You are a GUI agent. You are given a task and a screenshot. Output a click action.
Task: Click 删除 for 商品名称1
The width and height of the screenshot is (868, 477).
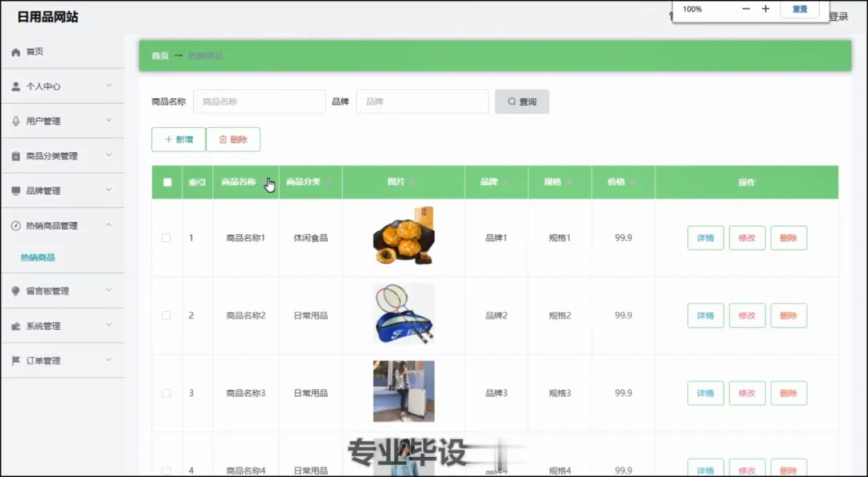point(788,238)
